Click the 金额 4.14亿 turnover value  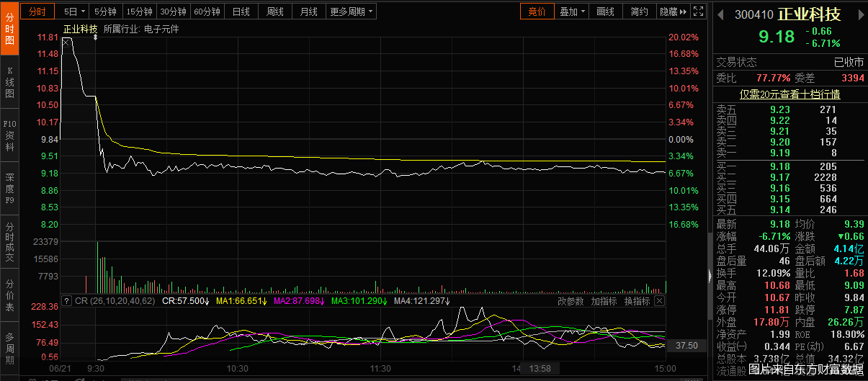(849, 248)
